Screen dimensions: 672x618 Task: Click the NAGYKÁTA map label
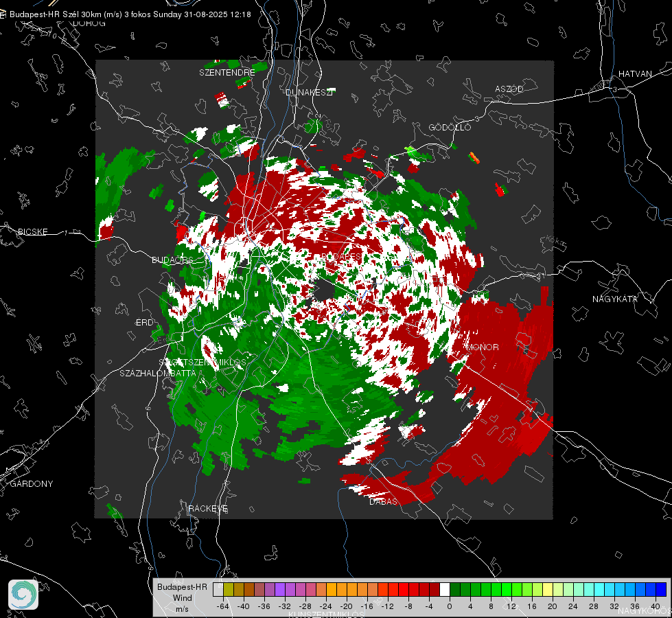(x=614, y=299)
